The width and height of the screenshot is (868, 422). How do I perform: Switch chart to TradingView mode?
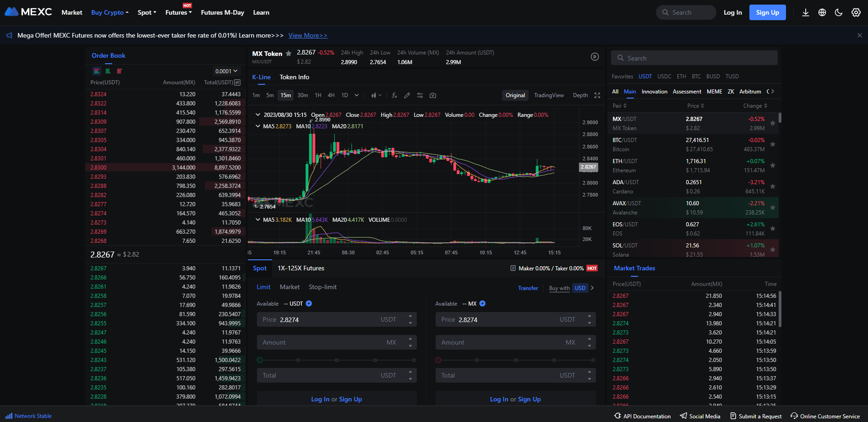549,95
